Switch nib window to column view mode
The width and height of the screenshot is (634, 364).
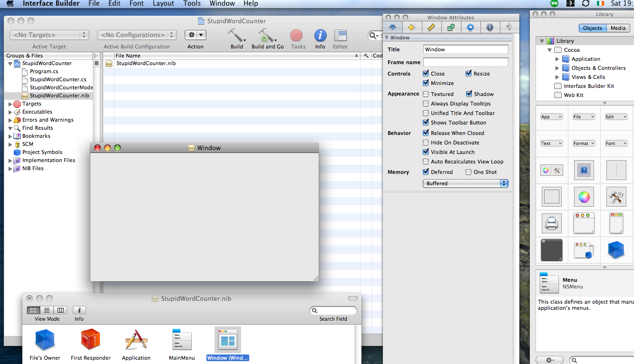[60, 310]
